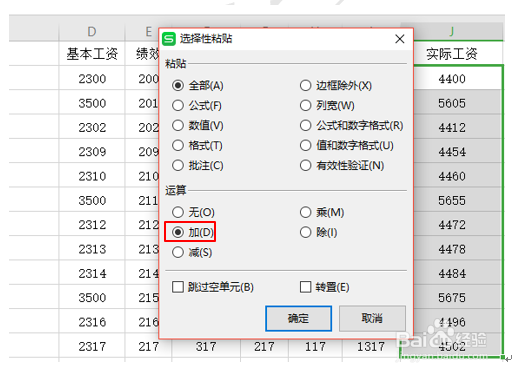Click cell with value 2300
This screenshot has width=516, height=374.
coord(92,79)
